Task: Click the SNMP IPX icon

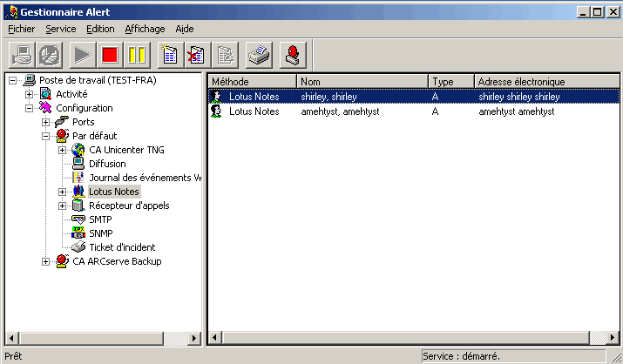Action: coord(78,233)
